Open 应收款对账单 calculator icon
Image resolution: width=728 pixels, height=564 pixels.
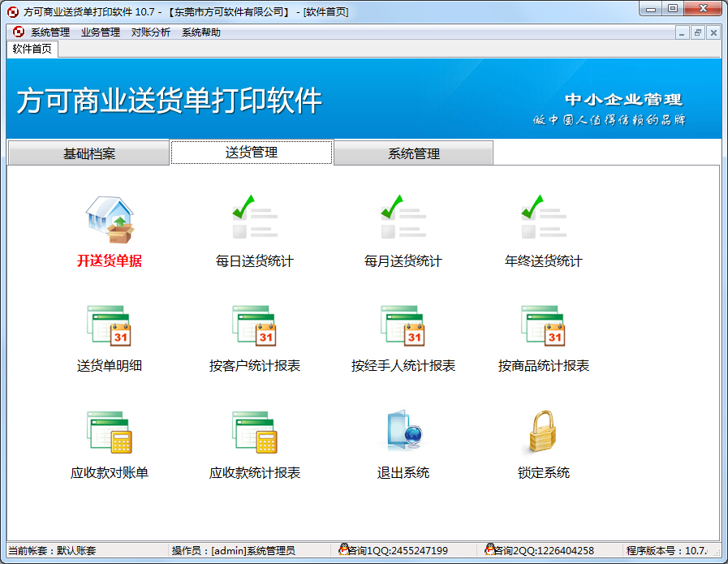[110, 433]
